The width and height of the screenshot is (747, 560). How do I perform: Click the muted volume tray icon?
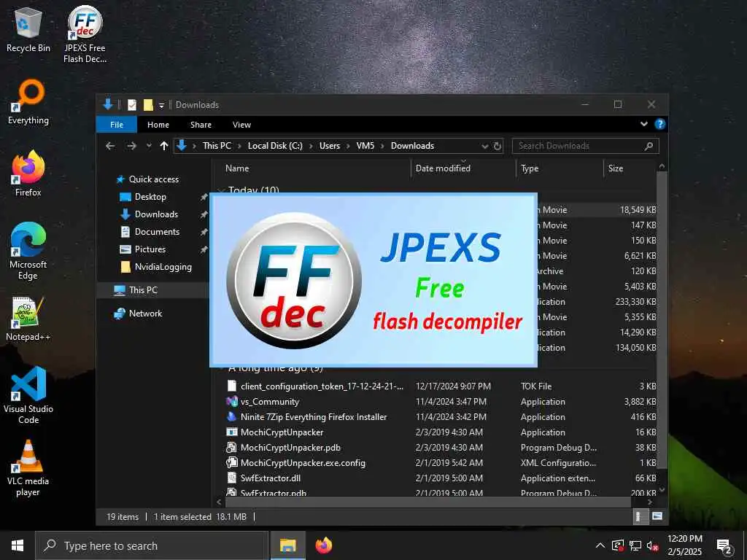[x=652, y=545]
